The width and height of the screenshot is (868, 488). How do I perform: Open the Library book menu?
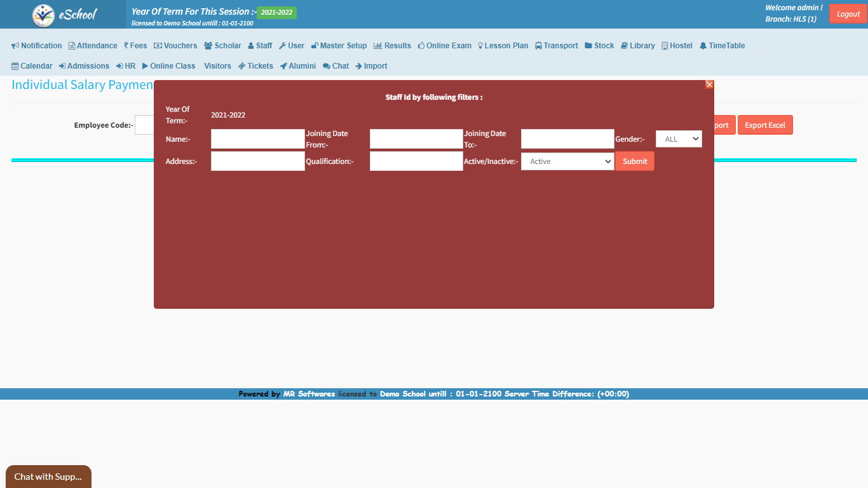click(x=637, y=46)
